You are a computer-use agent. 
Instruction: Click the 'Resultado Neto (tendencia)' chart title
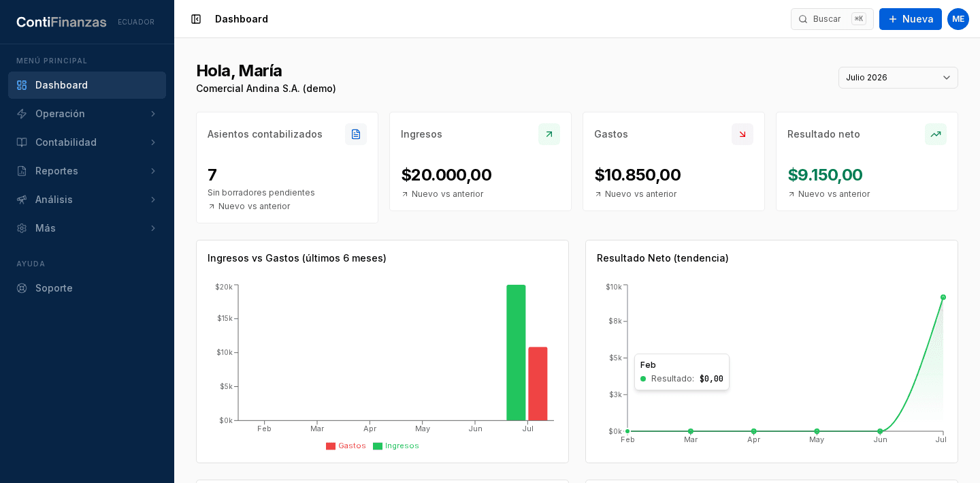click(x=663, y=258)
